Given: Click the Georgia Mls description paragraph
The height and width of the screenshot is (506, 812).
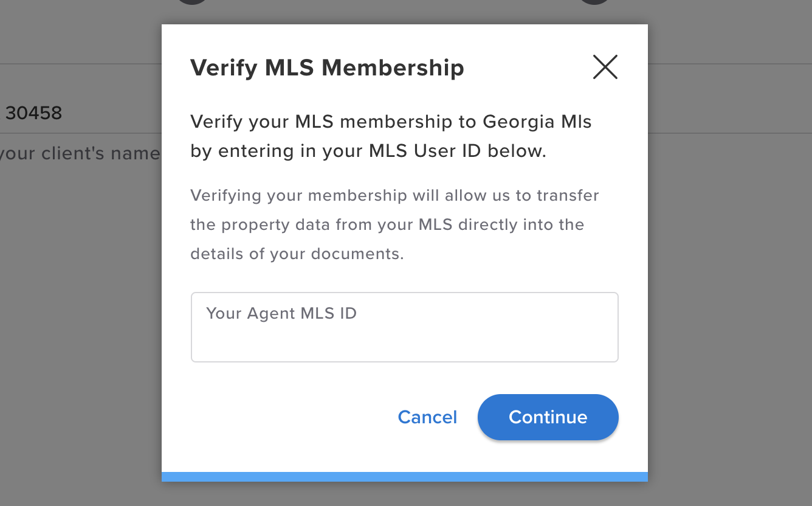Looking at the screenshot, I should pos(391,136).
